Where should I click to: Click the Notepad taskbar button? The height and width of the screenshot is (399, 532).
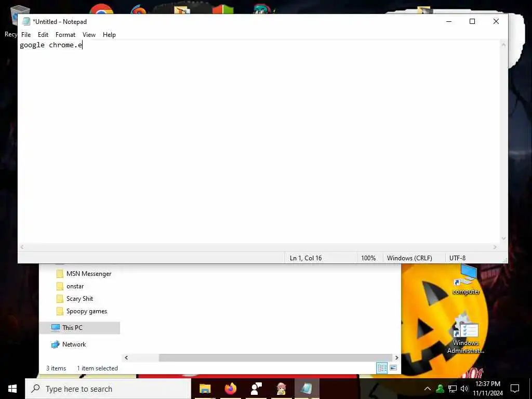point(307,389)
